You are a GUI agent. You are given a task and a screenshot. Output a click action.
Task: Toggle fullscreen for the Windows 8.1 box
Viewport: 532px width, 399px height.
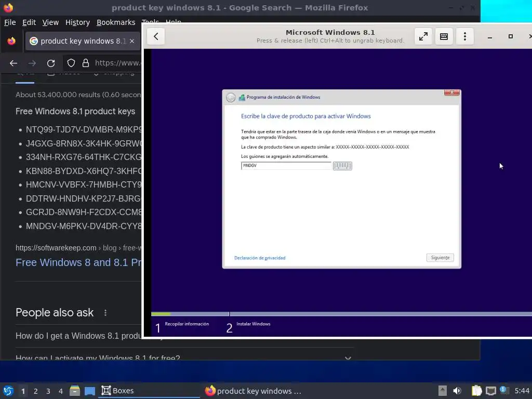(x=423, y=36)
